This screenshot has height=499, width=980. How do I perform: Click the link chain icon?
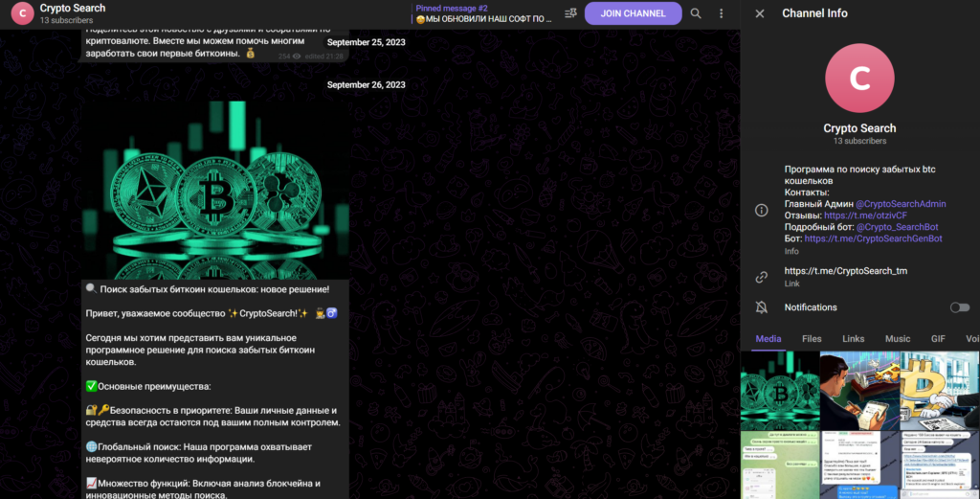click(762, 277)
